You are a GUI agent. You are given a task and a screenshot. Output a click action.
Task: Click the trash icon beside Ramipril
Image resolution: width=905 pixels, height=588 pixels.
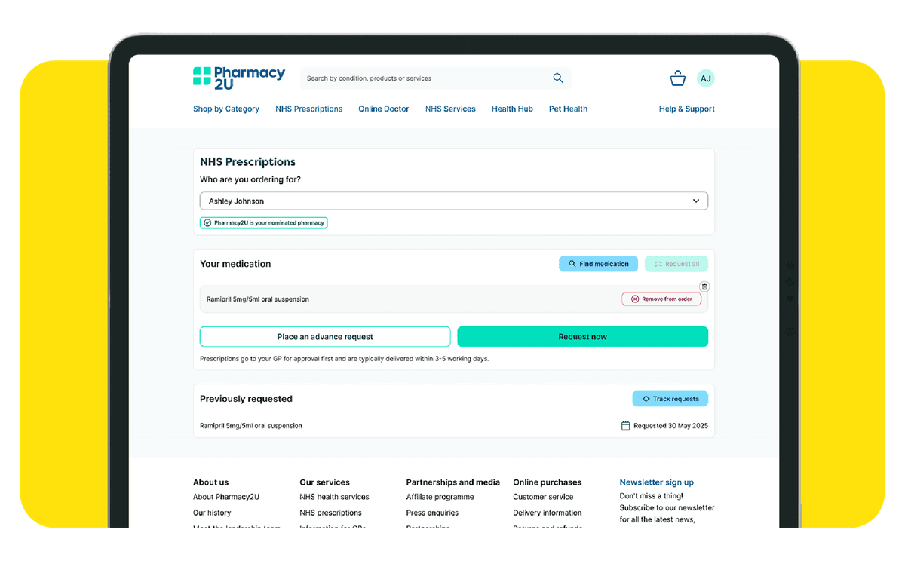pyautogui.click(x=704, y=286)
